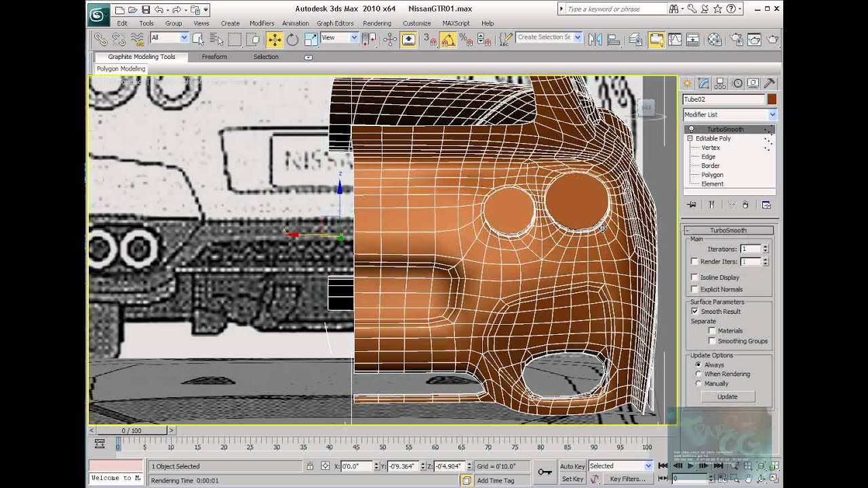This screenshot has width=868, height=488.
Task: Click the Unlink Selection icon
Action: (x=119, y=39)
